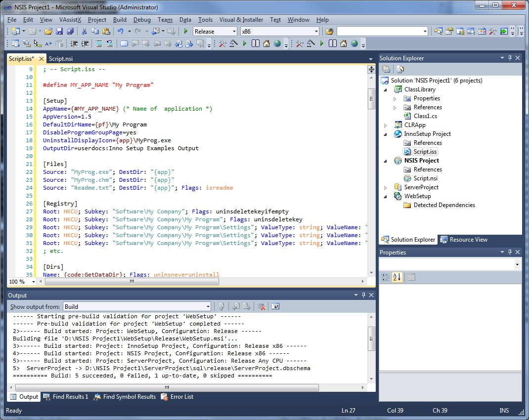The height and width of the screenshot is (420, 529).
Task: Split the editor using the splitter handle
Action: tap(371, 70)
